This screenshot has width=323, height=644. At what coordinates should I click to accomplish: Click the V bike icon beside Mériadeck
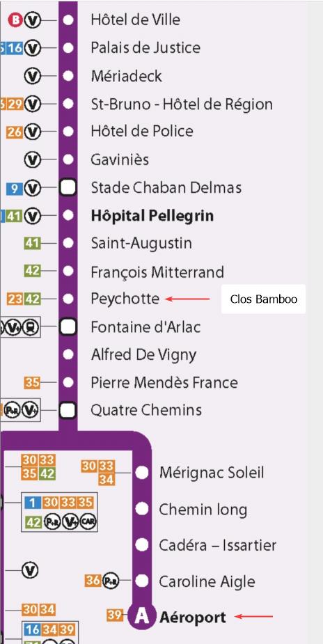[33, 77]
